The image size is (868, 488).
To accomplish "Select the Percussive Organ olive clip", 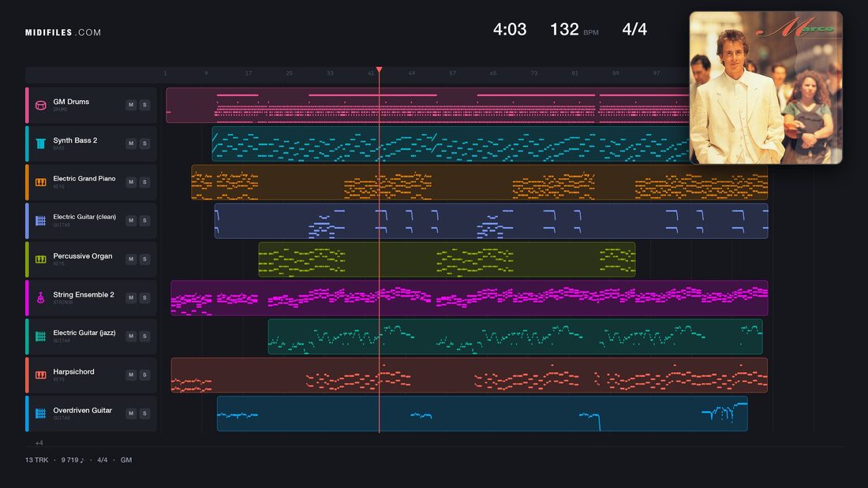I will (x=447, y=259).
